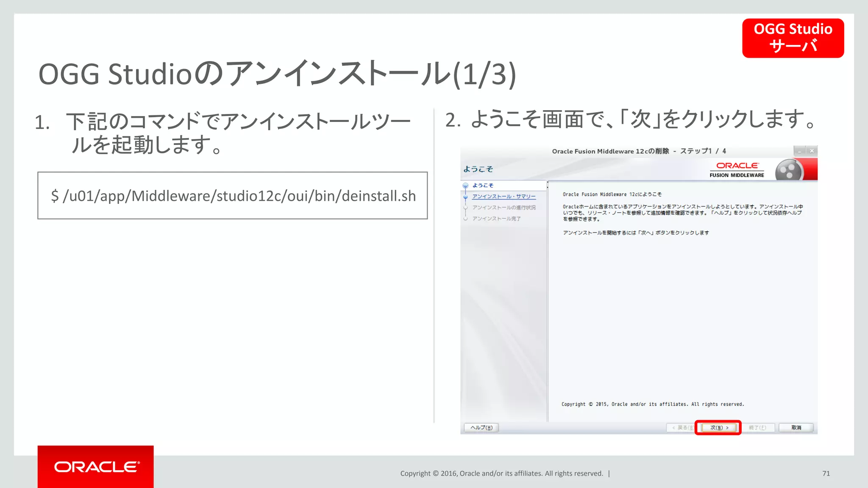Click the 'Oracle Fusion Middleware 12cにようこそ' heading
The image size is (868, 488).
[x=612, y=194]
